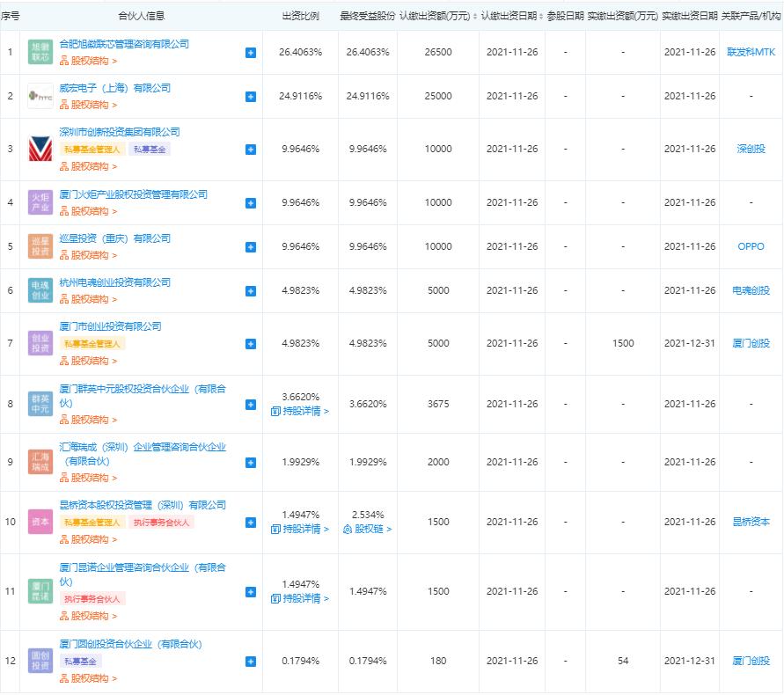
Task: Click plus icon in 巡星投资（重庆）row
Action: coord(251,247)
